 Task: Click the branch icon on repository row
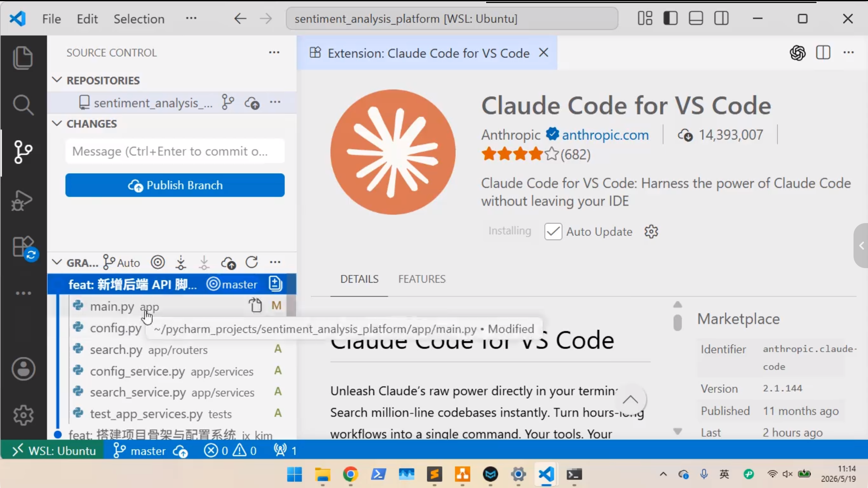(x=228, y=102)
